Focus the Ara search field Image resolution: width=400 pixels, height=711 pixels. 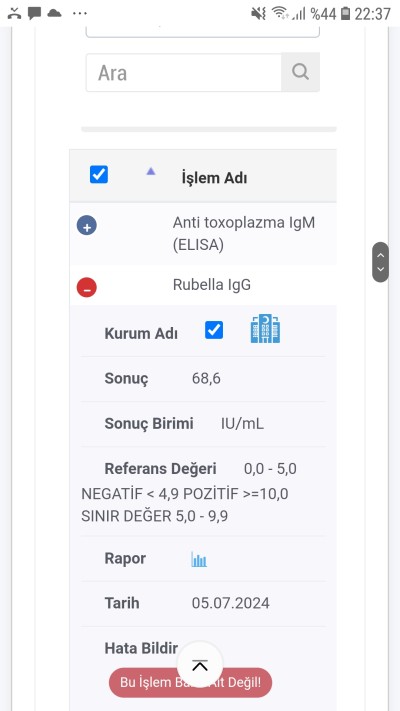tap(184, 73)
